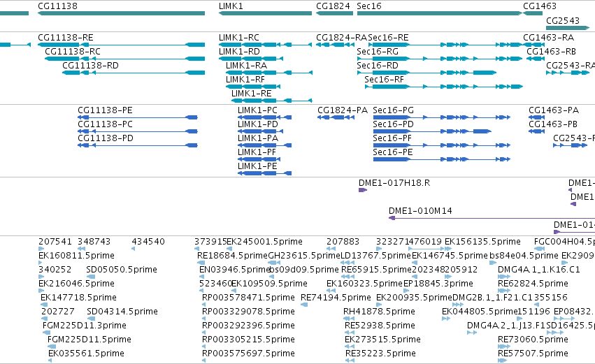Click transcript LIMK1-RF label
The height and width of the screenshot is (364, 595).
[245, 80]
